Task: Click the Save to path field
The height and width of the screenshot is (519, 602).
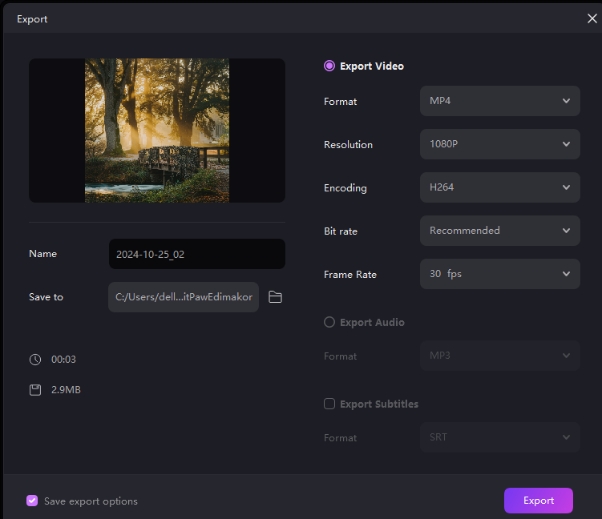Action: (183, 297)
